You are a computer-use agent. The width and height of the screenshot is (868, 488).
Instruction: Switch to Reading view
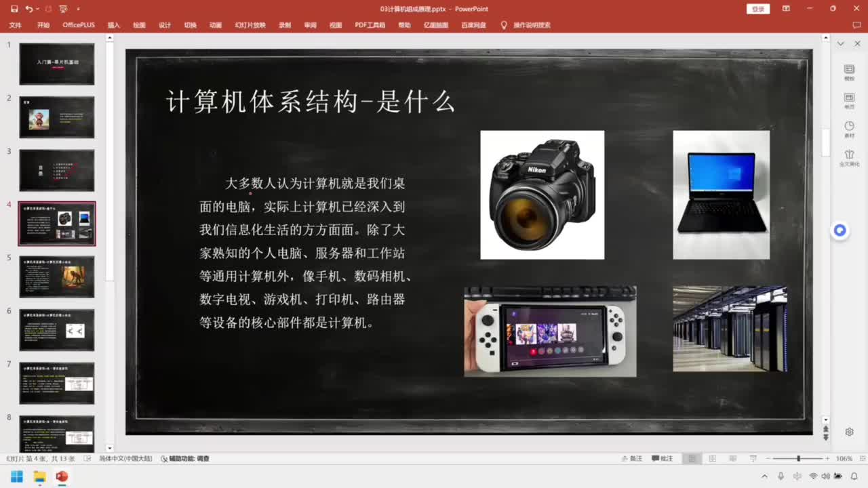tap(732, 459)
